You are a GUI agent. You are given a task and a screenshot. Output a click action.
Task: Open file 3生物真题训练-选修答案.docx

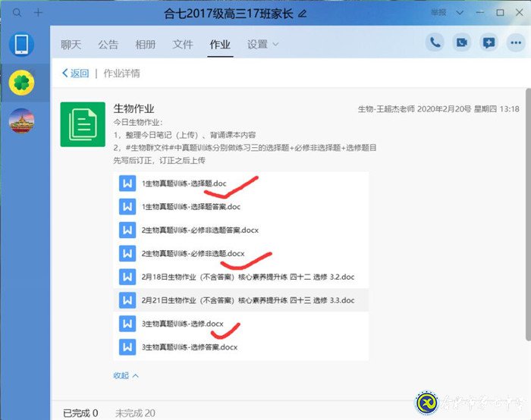pyautogui.click(x=190, y=347)
